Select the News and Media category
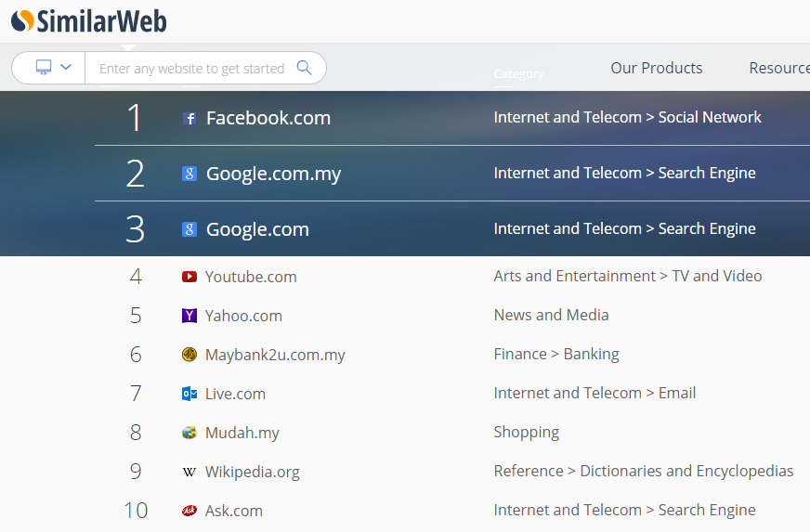Viewport: 810px width, 532px height. [x=551, y=315]
